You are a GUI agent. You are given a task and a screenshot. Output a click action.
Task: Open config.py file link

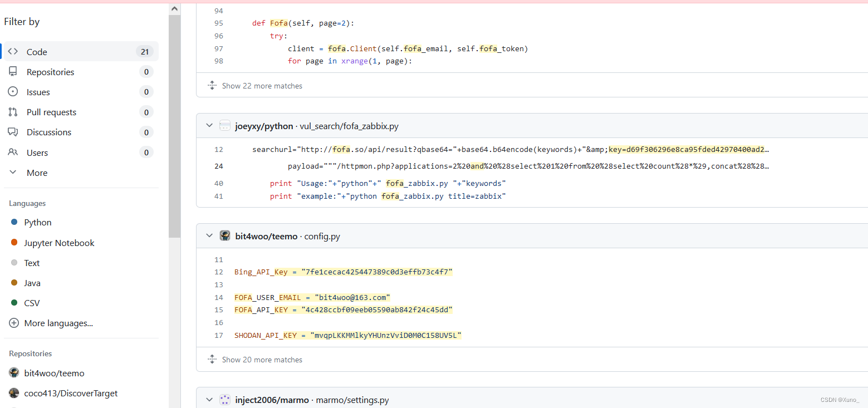(x=322, y=236)
